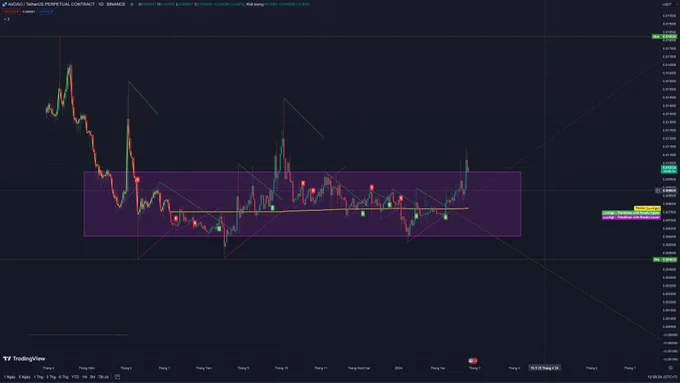Select the 3 Thg time range
This screenshot has width=680, height=383.
tap(51, 377)
